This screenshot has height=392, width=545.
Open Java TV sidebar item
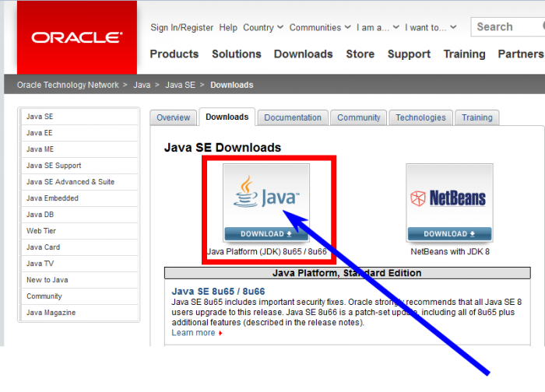coord(79,264)
